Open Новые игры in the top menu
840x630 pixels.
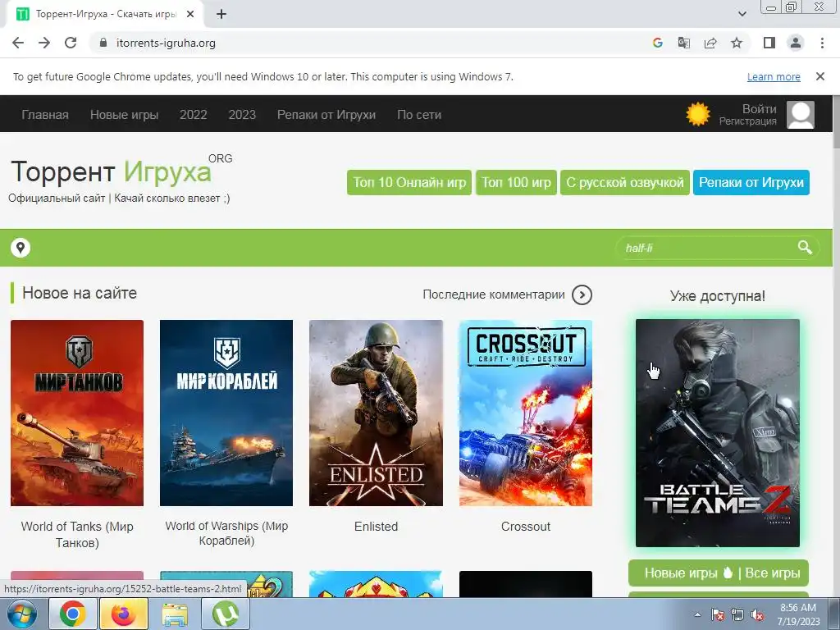125,115
